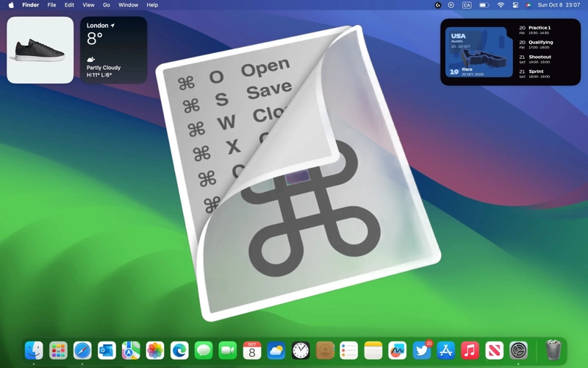Click the large CheatSheet command-key icon
Image resolution: width=588 pixels, height=368 pixels.
tap(298, 173)
